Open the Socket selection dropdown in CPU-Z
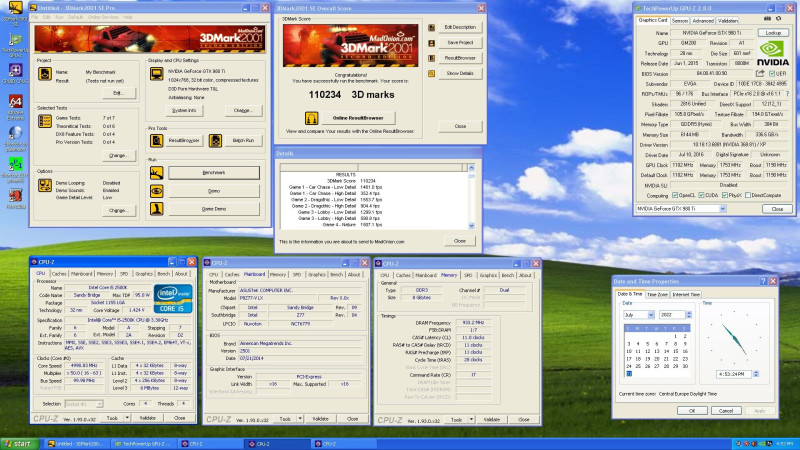Image resolution: width=800 pixels, height=450 pixels. (99, 404)
